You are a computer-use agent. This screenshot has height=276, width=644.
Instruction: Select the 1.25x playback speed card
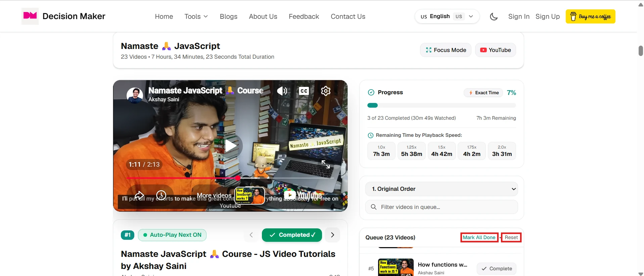tap(412, 151)
